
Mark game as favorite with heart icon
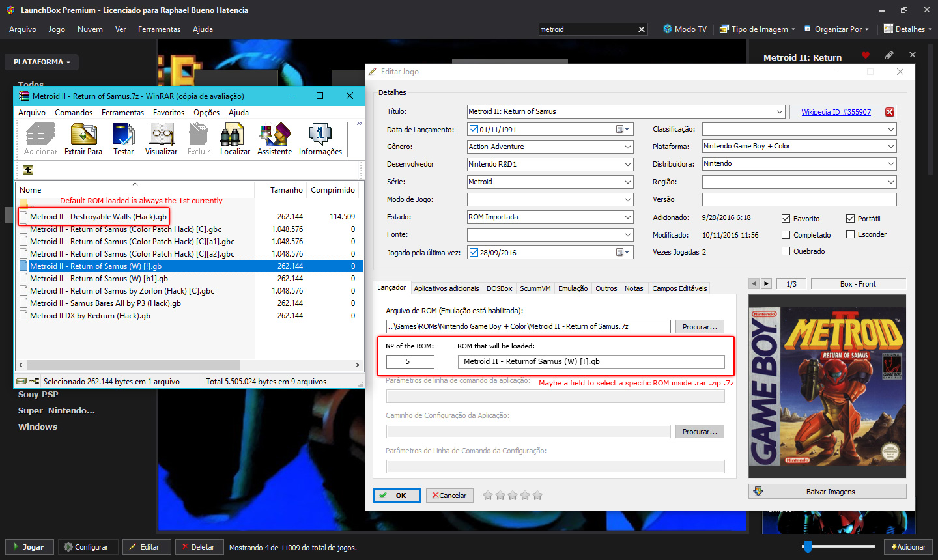[865, 55]
